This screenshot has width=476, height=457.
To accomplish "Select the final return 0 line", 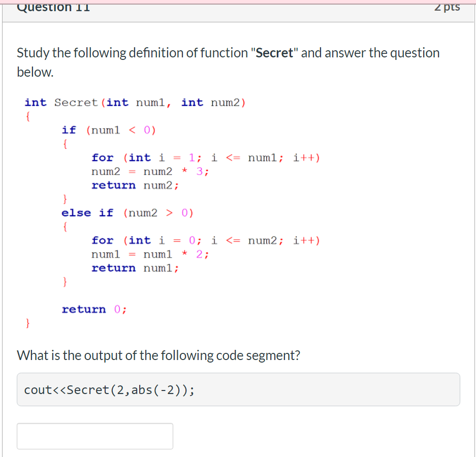I will click(93, 309).
